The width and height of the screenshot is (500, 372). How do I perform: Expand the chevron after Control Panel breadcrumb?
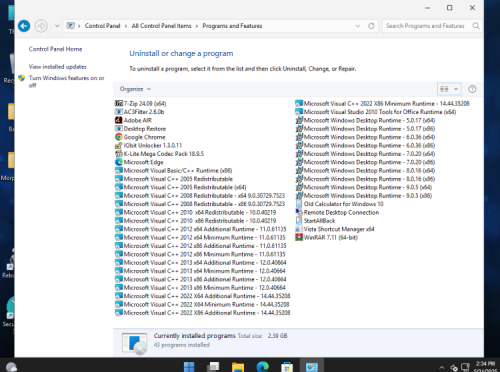(x=126, y=26)
